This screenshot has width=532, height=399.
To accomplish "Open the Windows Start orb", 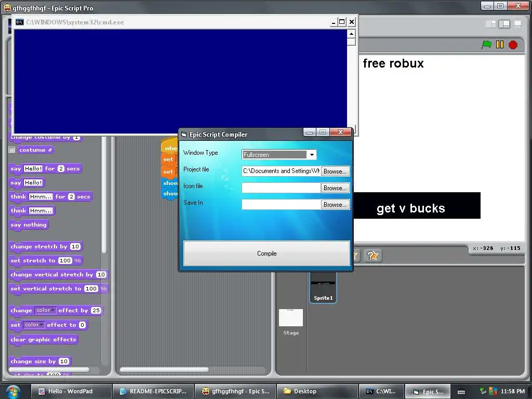I will tap(13, 392).
